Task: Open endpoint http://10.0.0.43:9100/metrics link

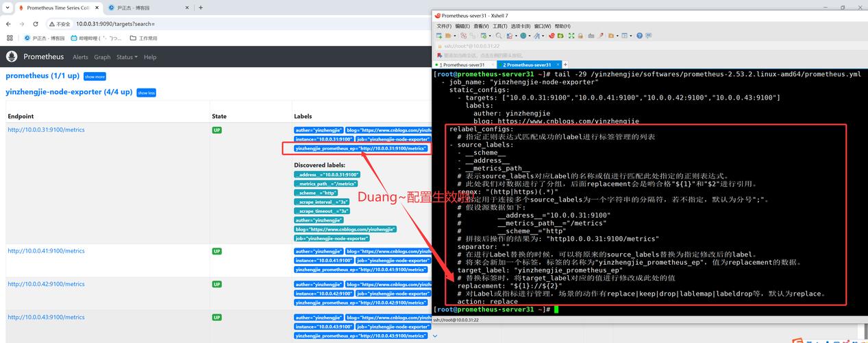Action: pos(46,318)
